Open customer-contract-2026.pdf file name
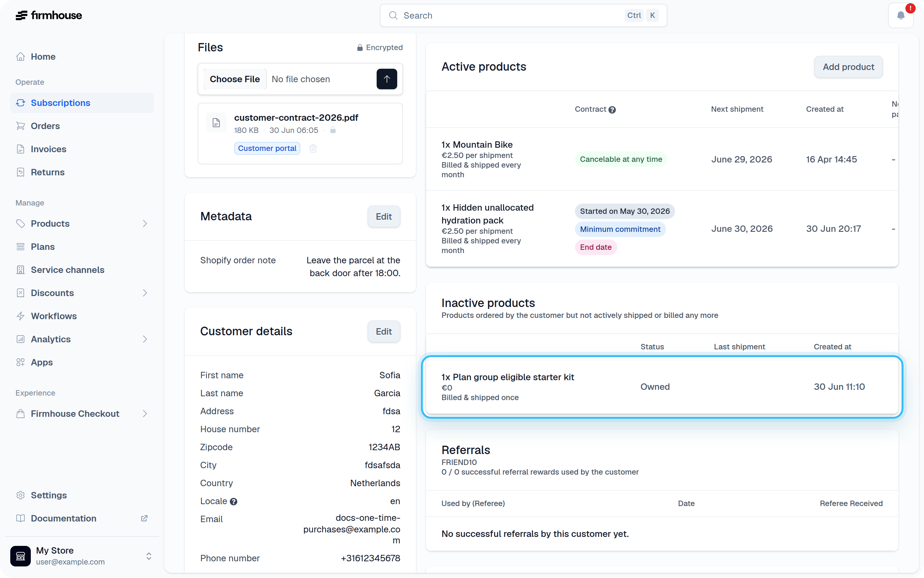Screen dimensions: 924x578 click(x=296, y=118)
